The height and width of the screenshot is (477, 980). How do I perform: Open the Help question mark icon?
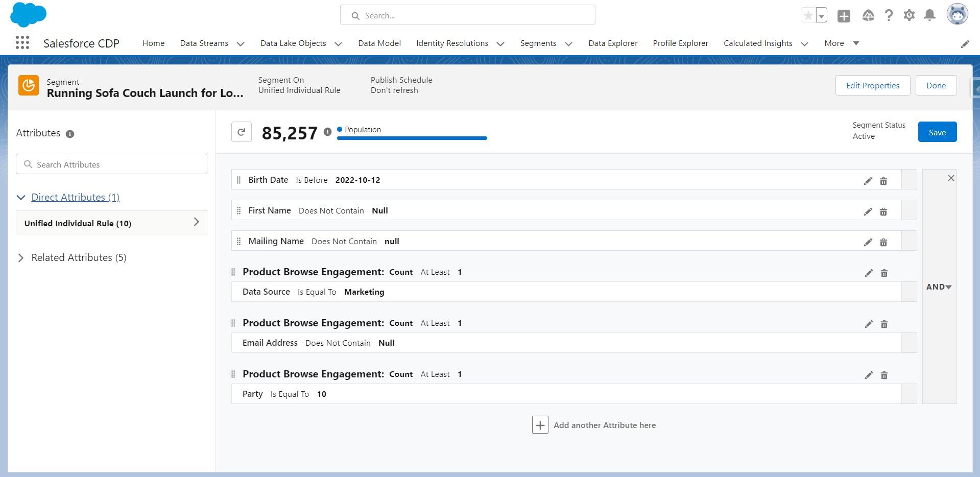(x=889, y=16)
